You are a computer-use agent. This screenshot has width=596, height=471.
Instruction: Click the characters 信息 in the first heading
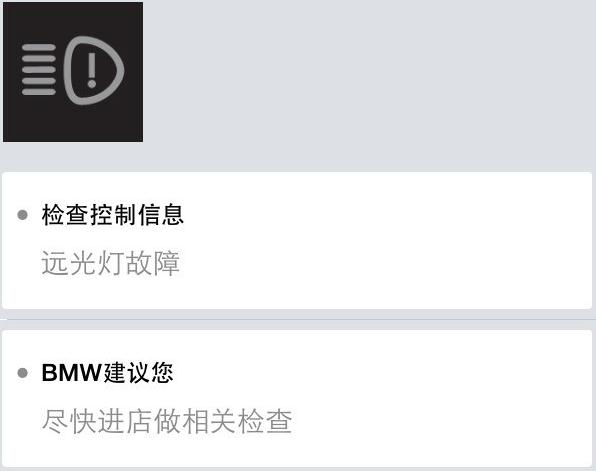[x=161, y=214]
